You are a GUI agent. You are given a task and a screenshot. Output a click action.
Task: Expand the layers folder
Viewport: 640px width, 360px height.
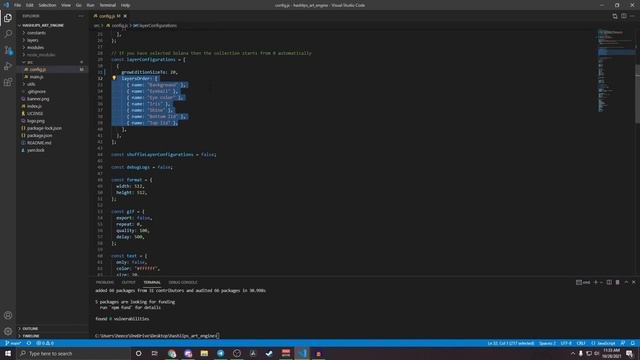tap(52, 40)
